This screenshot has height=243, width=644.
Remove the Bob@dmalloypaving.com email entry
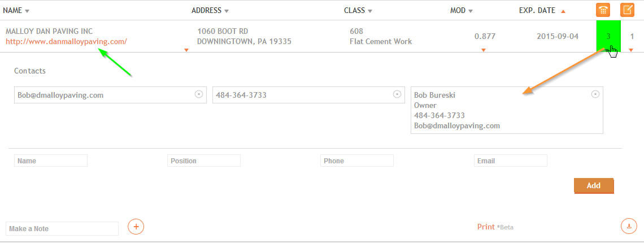(x=198, y=94)
